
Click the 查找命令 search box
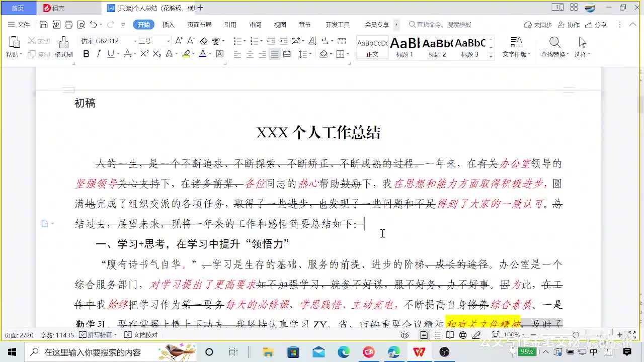tap(441, 25)
